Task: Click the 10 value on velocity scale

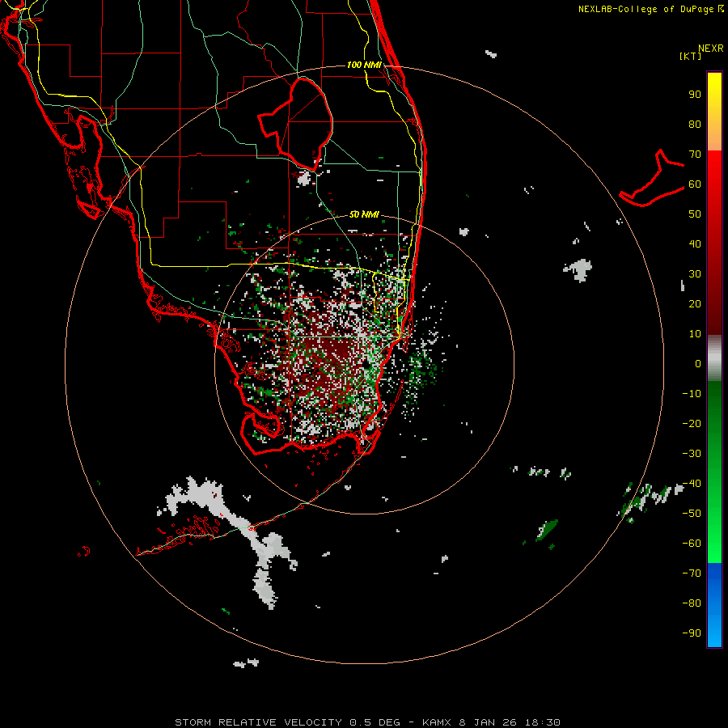Action: tap(695, 334)
